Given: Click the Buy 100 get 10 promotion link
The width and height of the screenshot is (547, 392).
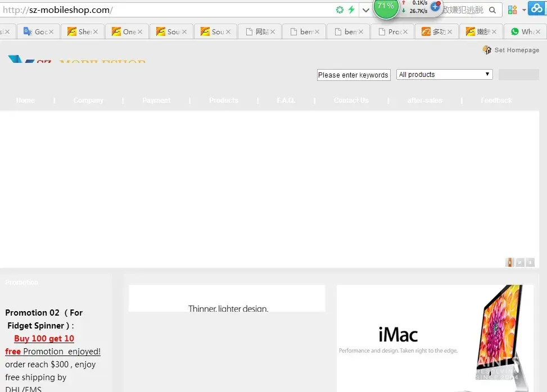Looking at the screenshot, I should 44,339.
